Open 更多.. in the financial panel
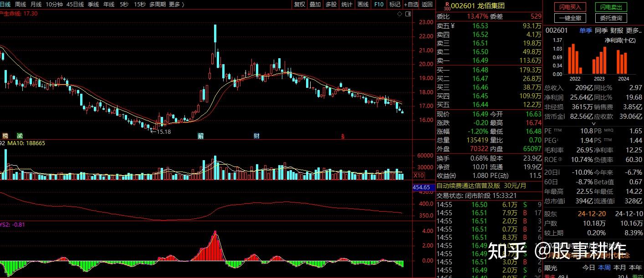The image size is (644, 278). [634, 30]
